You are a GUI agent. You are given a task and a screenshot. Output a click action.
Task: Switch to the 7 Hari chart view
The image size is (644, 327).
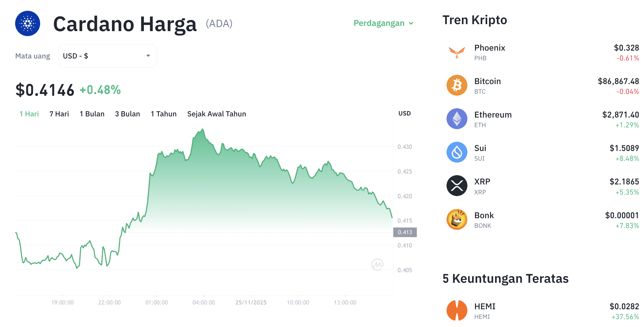(x=59, y=114)
